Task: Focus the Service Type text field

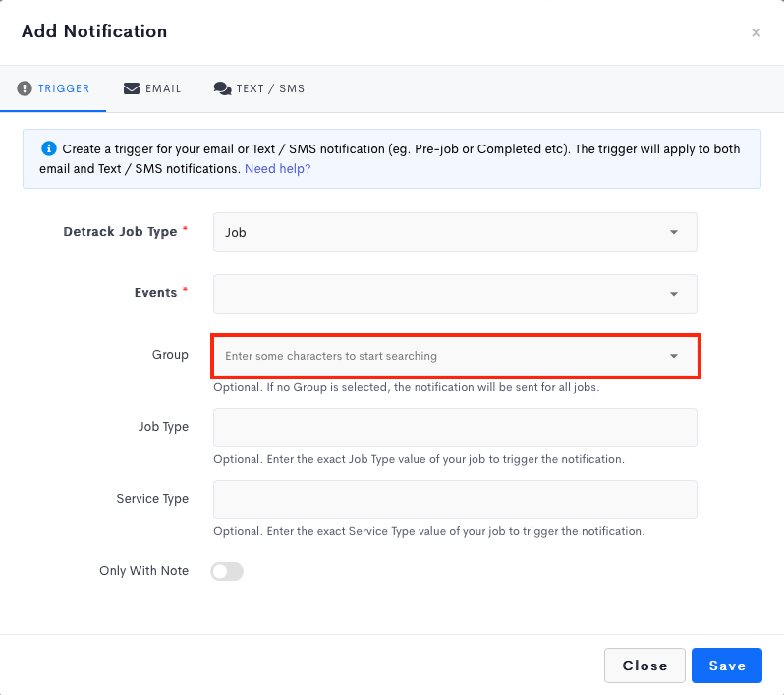Action: 455,499
